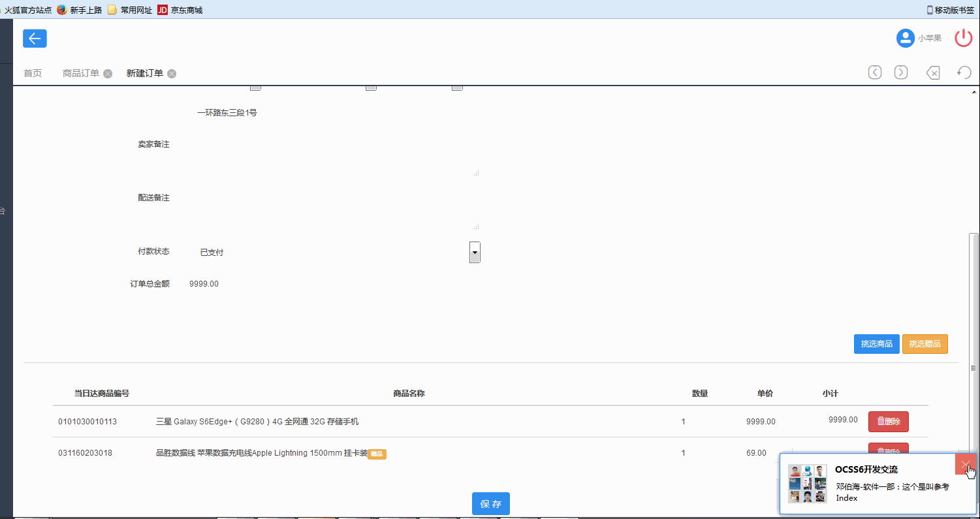
Task: Click the 保存 save button
Action: [490, 504]
